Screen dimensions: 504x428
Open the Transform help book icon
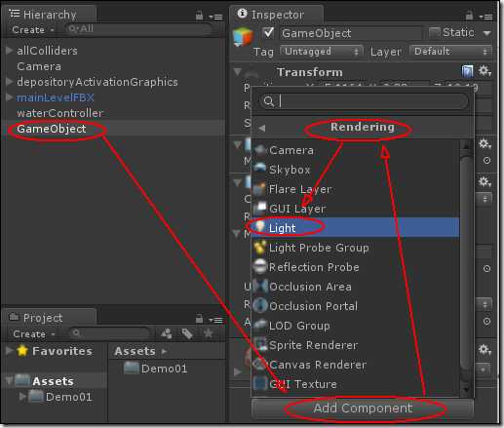click(467, 71)
